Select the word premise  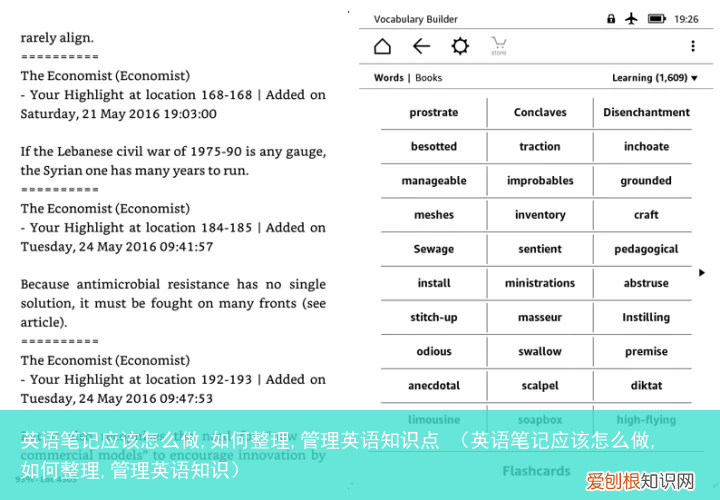(646, 352)
